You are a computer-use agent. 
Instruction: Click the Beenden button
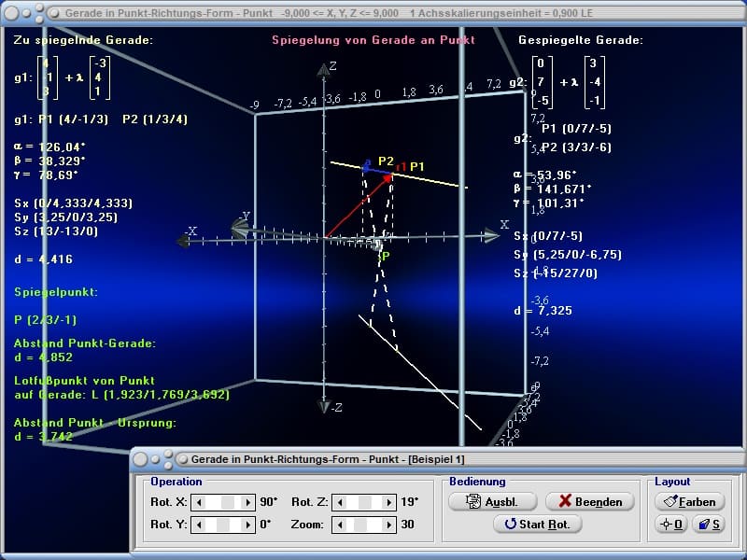coord(590,501)
